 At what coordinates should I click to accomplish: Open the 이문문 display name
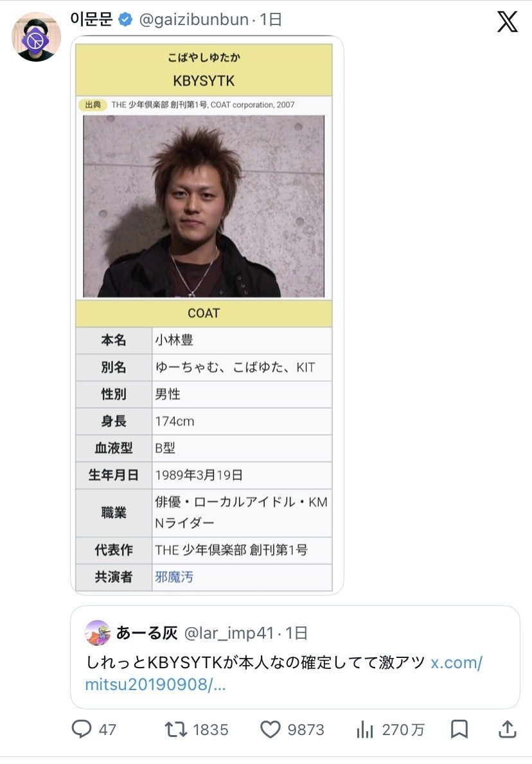92,19
